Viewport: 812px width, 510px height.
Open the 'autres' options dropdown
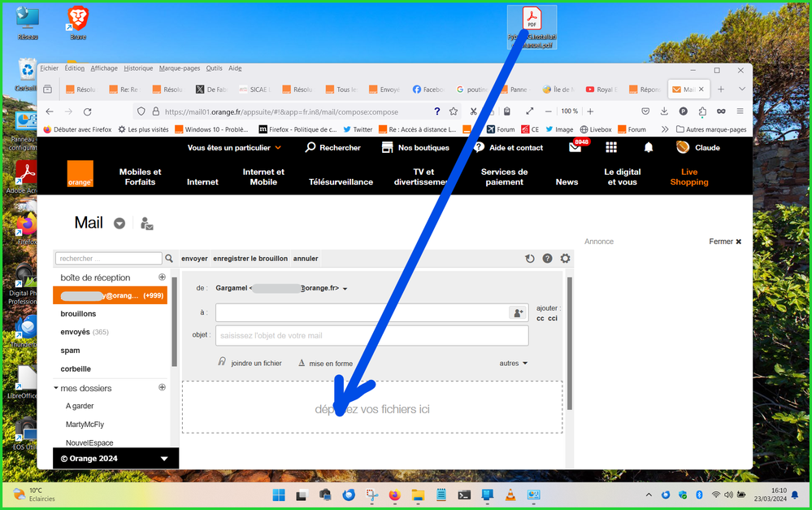[x=514, y=364]
